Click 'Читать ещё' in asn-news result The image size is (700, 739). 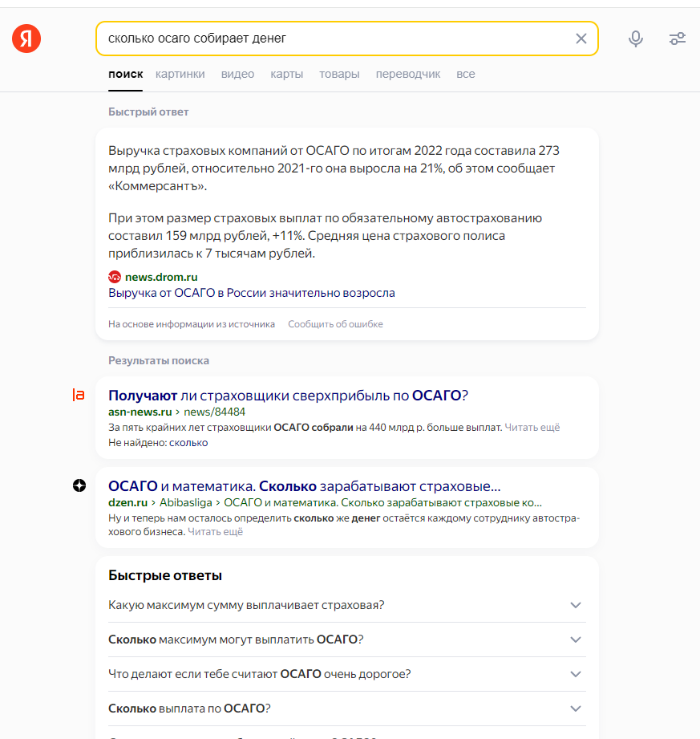point(532,428)
